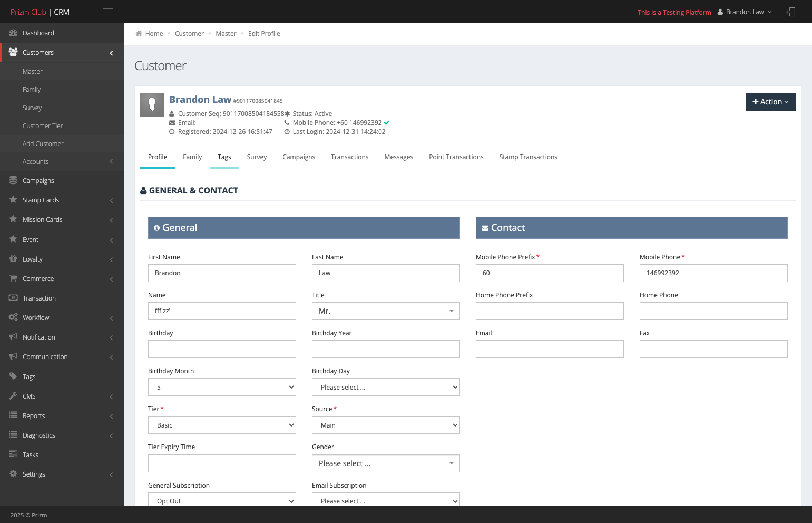Viewport: 812px width, 523px height.
Task: Open the Dashboard gauge icon
Action: click(13, 33)
